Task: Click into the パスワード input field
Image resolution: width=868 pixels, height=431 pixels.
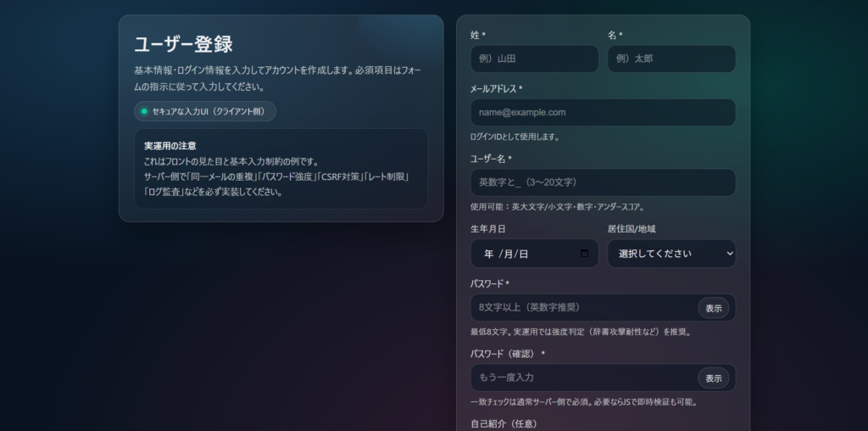Action: click(581, 307)
